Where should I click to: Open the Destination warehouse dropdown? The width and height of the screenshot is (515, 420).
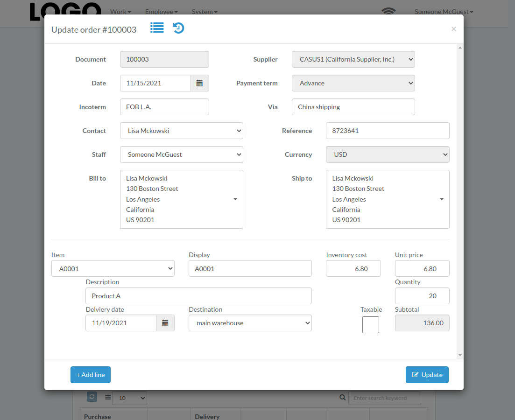(x=250, y=323)
